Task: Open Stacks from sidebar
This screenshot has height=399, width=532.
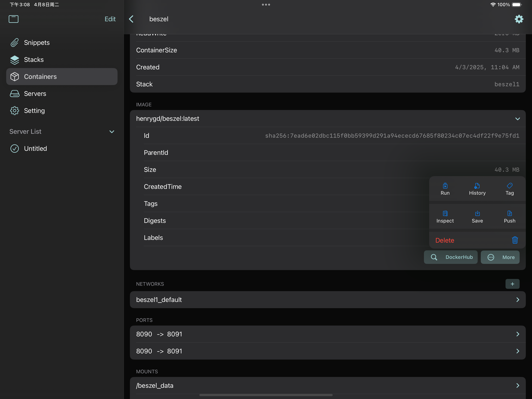Action: click(x=62, y=60)
